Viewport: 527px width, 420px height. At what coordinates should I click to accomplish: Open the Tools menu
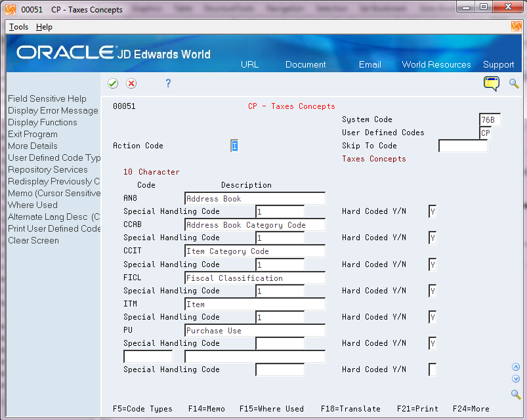pos(18,27)
